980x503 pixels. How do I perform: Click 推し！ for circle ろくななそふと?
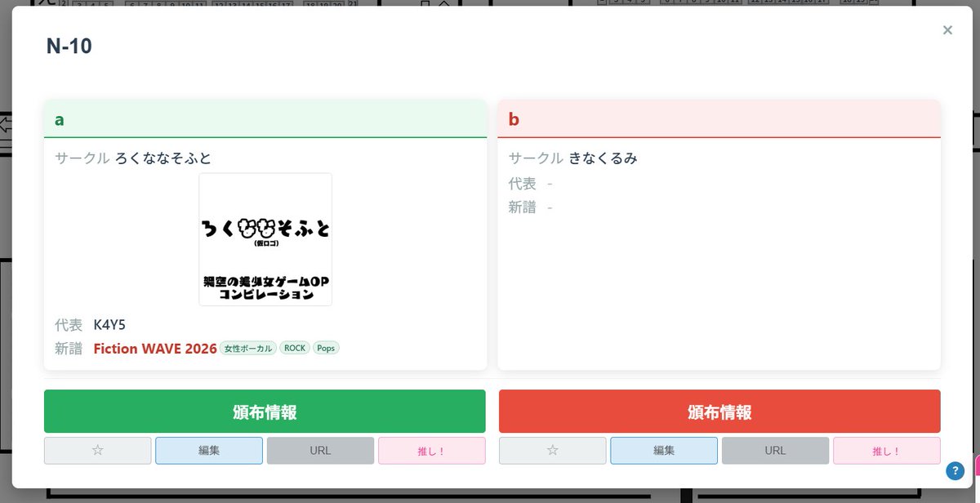[432, 450]
